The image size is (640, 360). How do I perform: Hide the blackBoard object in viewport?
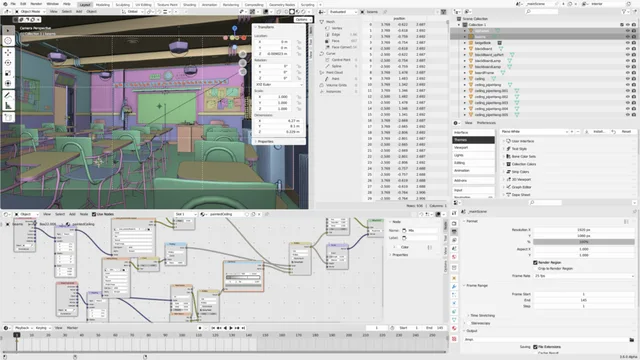point(627,49)
